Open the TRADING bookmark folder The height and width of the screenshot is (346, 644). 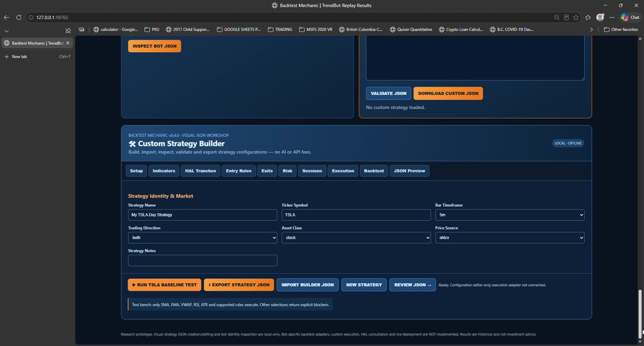coord(280,29)
